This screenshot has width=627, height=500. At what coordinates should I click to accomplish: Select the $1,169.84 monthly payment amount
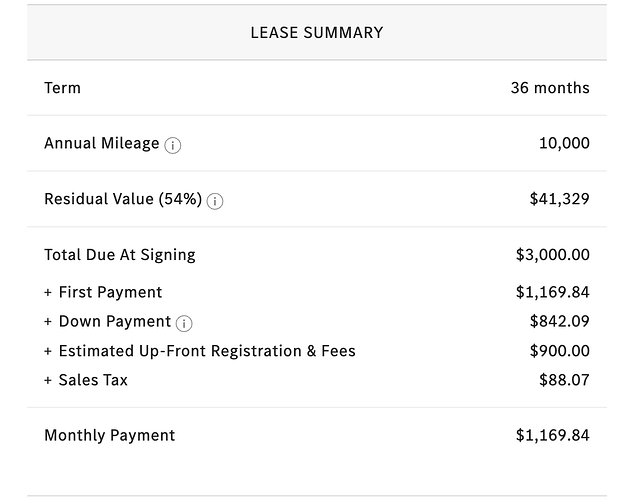click(553, 435)
